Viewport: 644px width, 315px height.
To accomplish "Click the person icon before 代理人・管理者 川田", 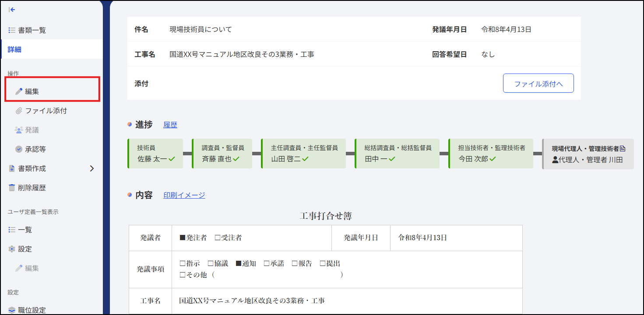I will point(555,160).
